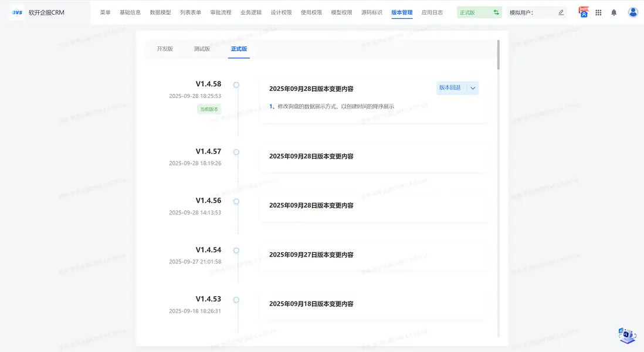Image resolution: width=644 pixels, height=352 pixels.
Task: Click the timestamp 2025-09-18 18:26:31
Action: [x=195, y=311]
